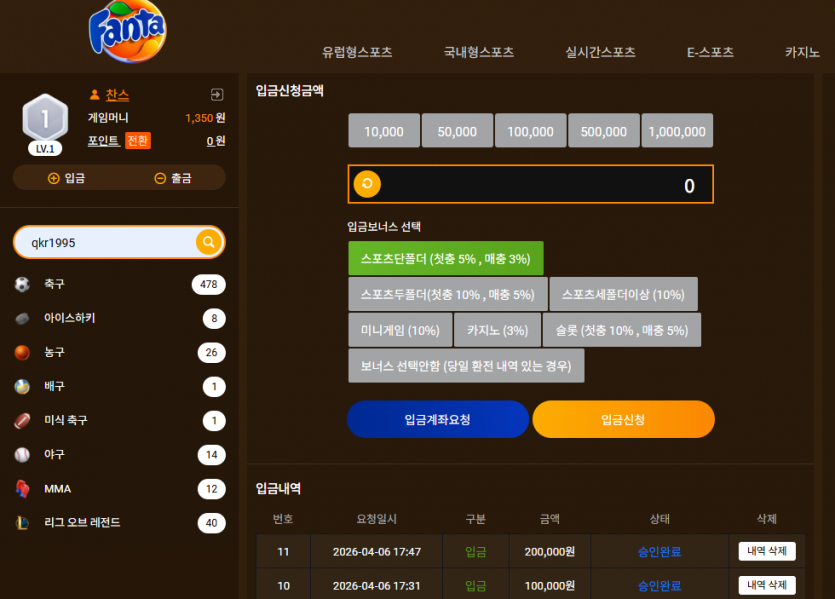Select 보너스 선택안함 bonus option
This screenshot has height=599, width=835.
(x=466, y=366)
